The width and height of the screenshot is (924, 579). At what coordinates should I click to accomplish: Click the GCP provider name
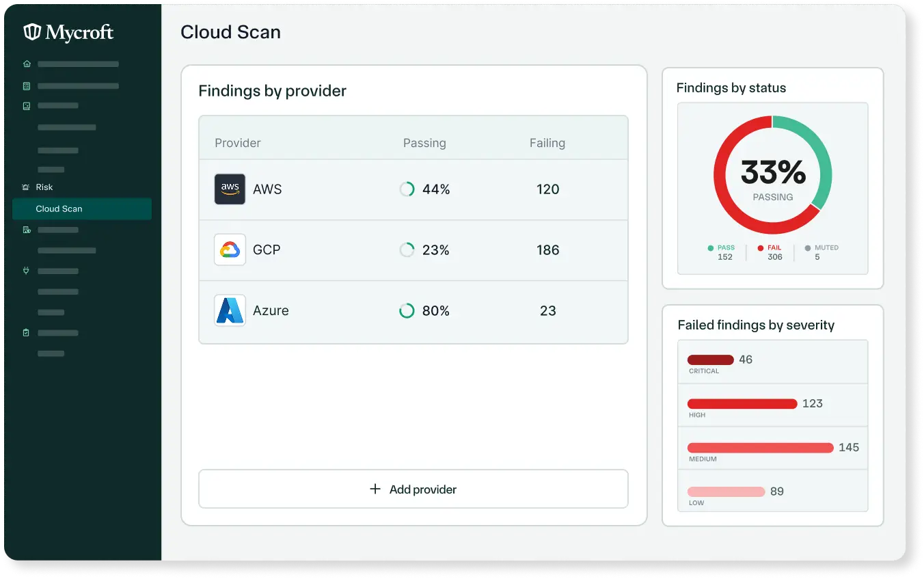click(x=267, y=250)
